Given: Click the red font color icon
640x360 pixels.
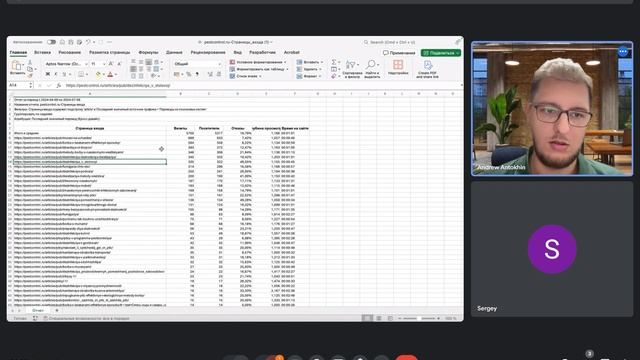Looking at the screenshot, I should pos(110,74).
